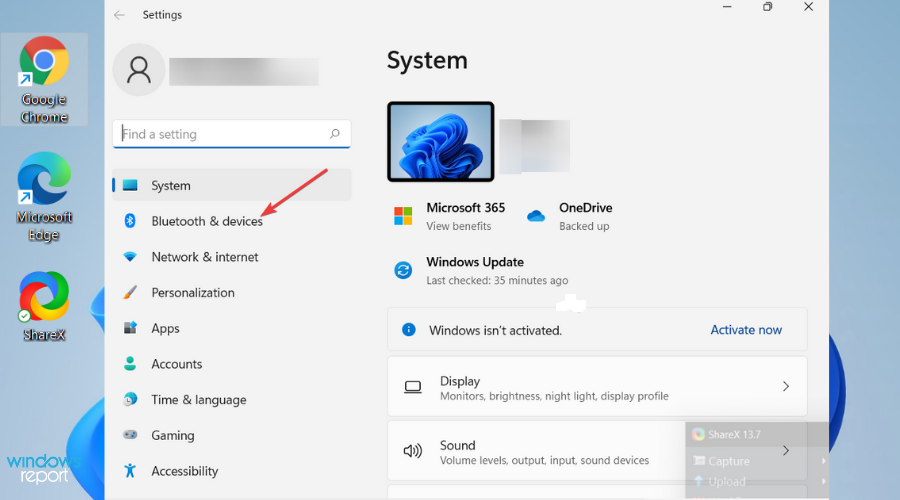
Task: Click the Activate now link
Action: coord(746,330)
